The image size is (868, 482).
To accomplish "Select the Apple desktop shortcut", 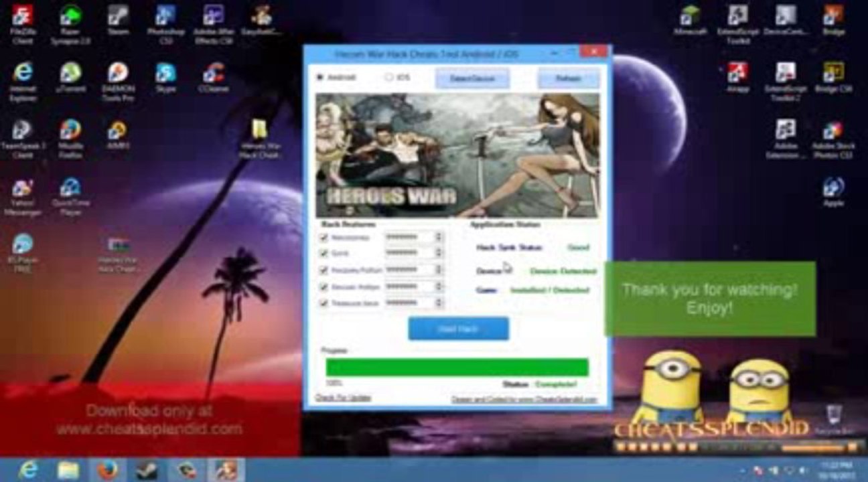I will coord(833,191).
